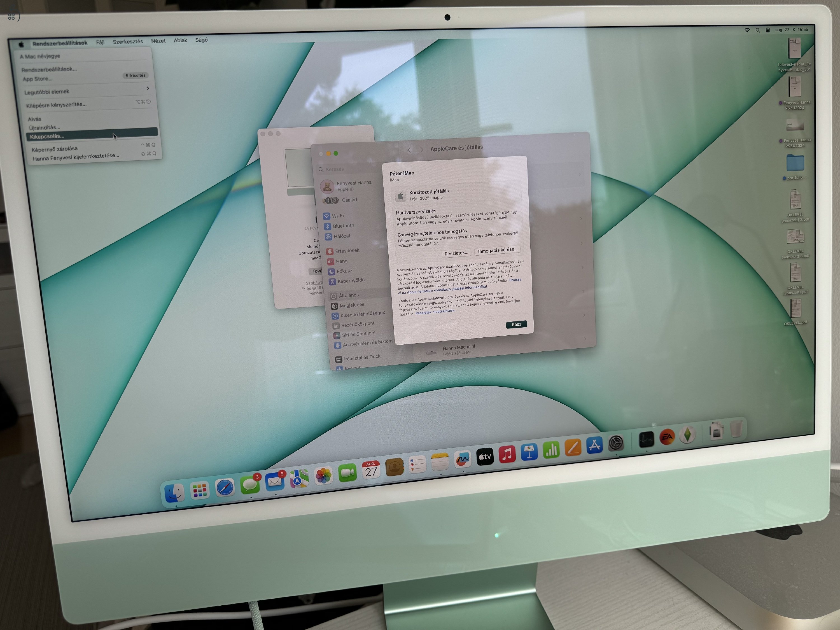Click System Settings gear in Dock

point(615,442)
